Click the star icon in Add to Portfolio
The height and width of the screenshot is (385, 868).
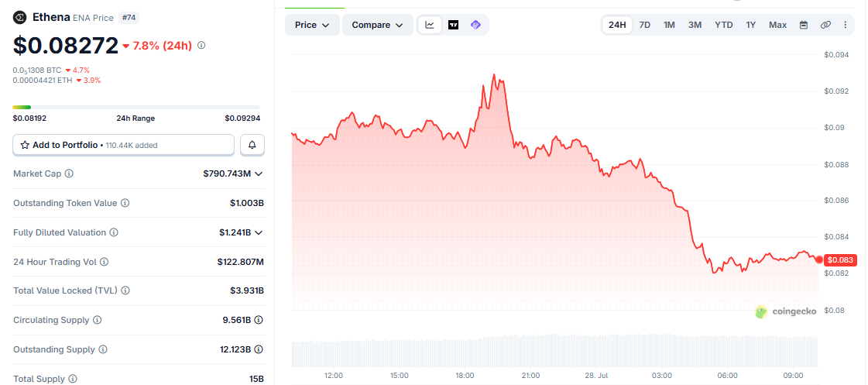(25, 145)
